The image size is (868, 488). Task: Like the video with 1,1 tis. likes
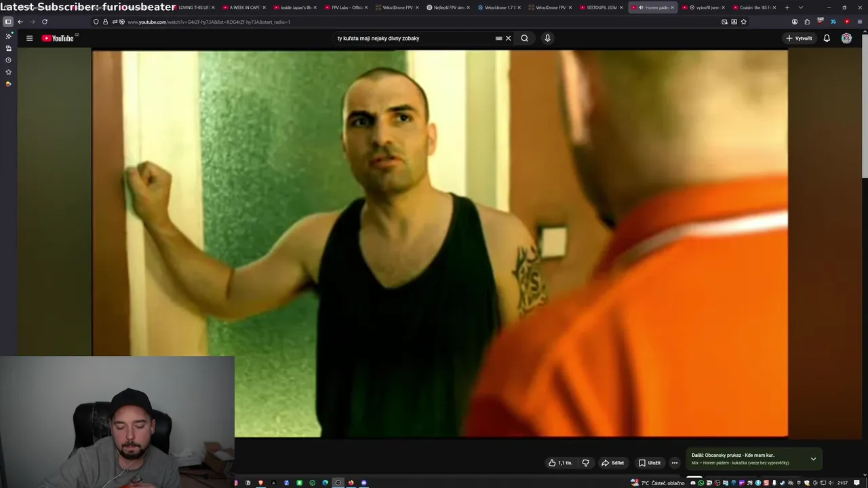(560, 463)
